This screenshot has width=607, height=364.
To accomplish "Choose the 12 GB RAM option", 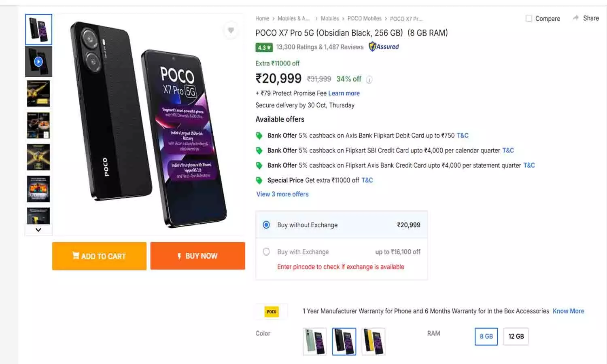I will [x=516, y=336].
